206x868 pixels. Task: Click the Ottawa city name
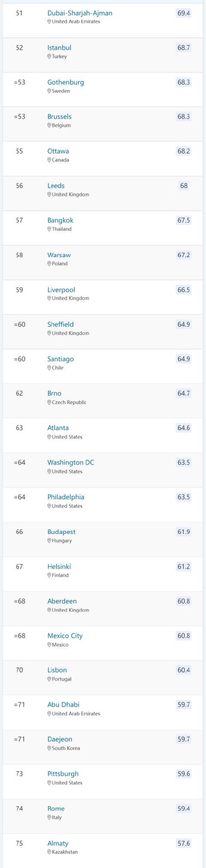[x=58, y=151]
